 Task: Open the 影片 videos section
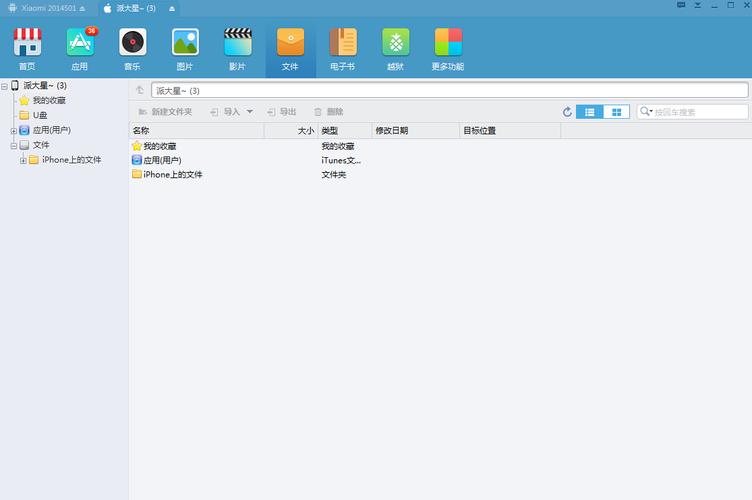tap(237, 48)
